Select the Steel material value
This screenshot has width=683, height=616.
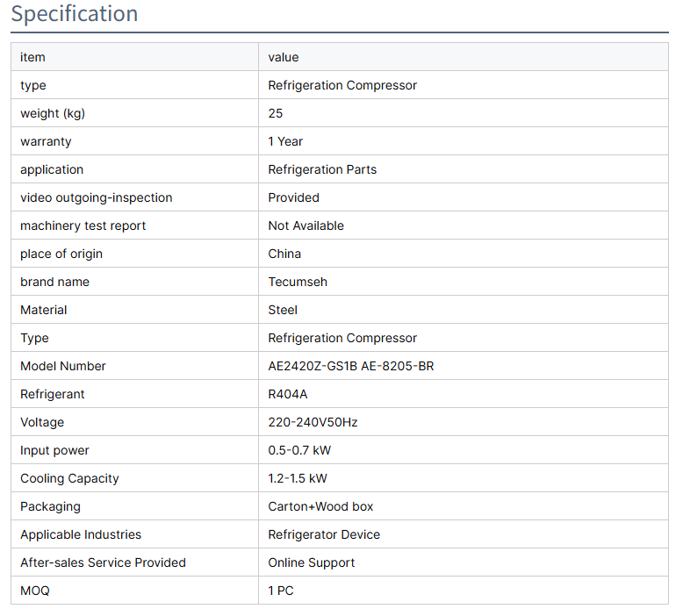283,310
